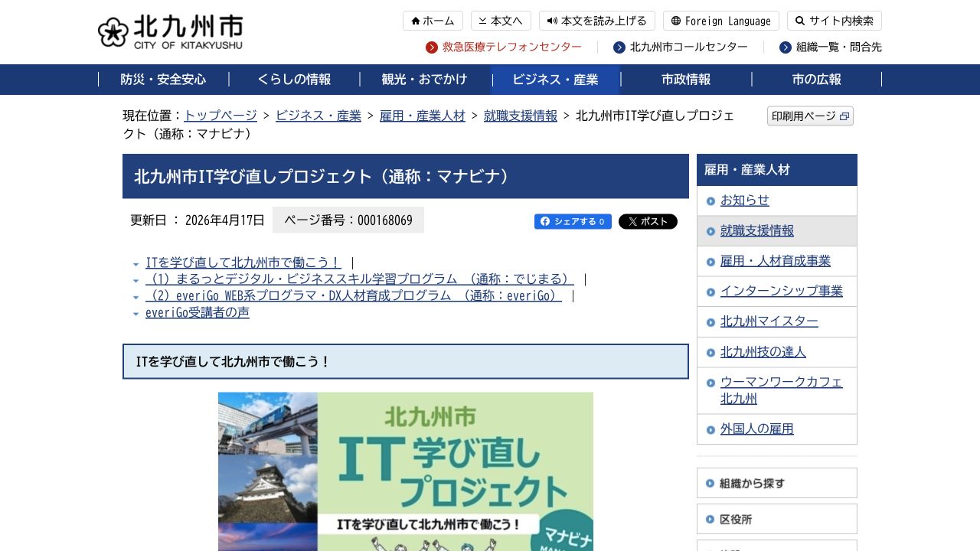Select 市政情報 navigation item
The image size is (980, 551).
coord(686,80)
